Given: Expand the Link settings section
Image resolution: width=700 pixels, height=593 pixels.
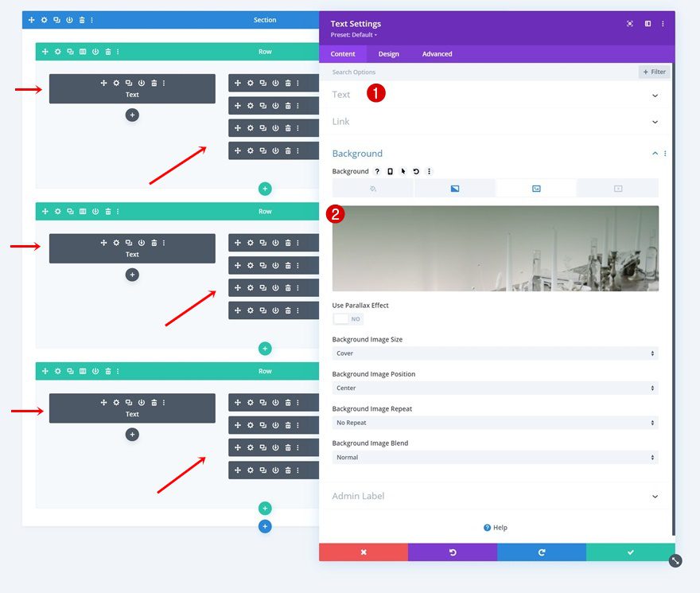Looking at the screenshot, I should click(x=495, y=121).
